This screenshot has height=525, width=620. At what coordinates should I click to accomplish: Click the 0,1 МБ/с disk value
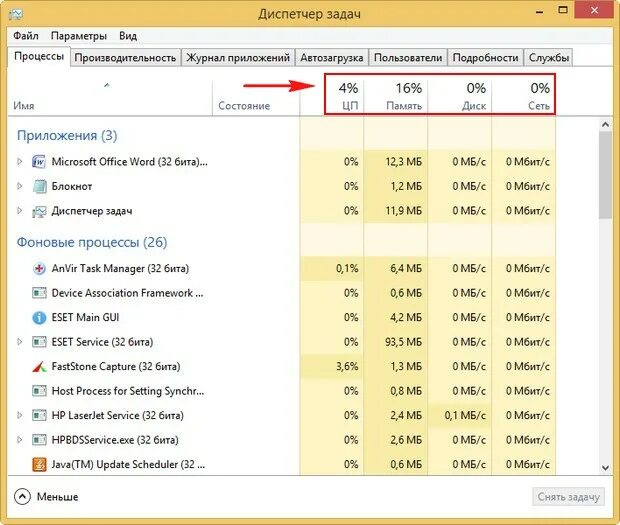click(x=465, y=415)
